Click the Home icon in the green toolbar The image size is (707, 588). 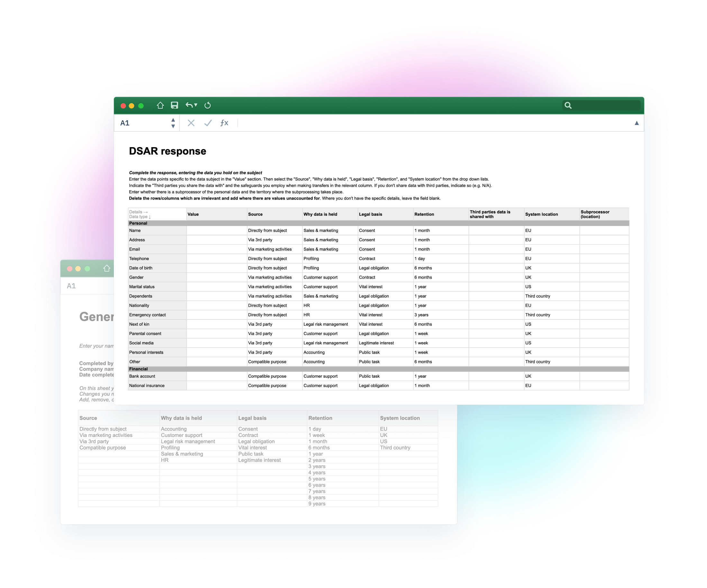coord(160,105)
